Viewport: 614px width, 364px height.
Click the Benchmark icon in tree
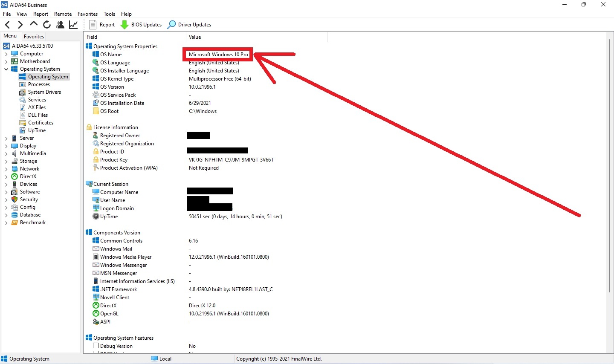coord(14,222)
